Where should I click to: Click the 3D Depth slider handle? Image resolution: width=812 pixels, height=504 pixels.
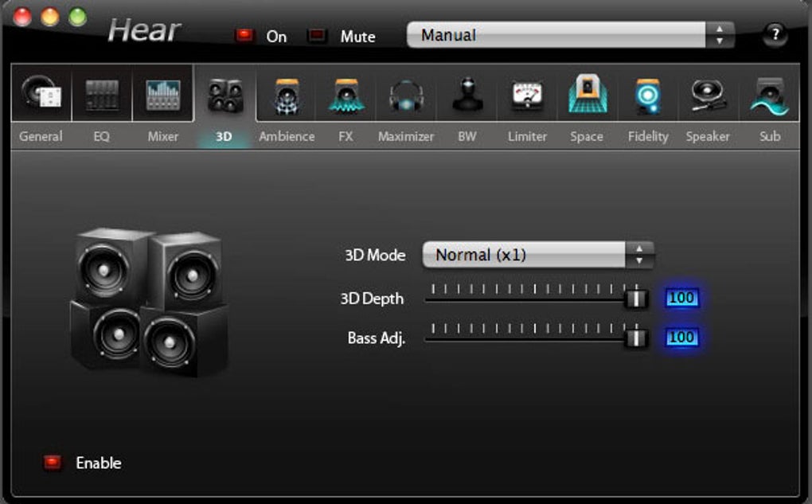click(x=636, y=299)
